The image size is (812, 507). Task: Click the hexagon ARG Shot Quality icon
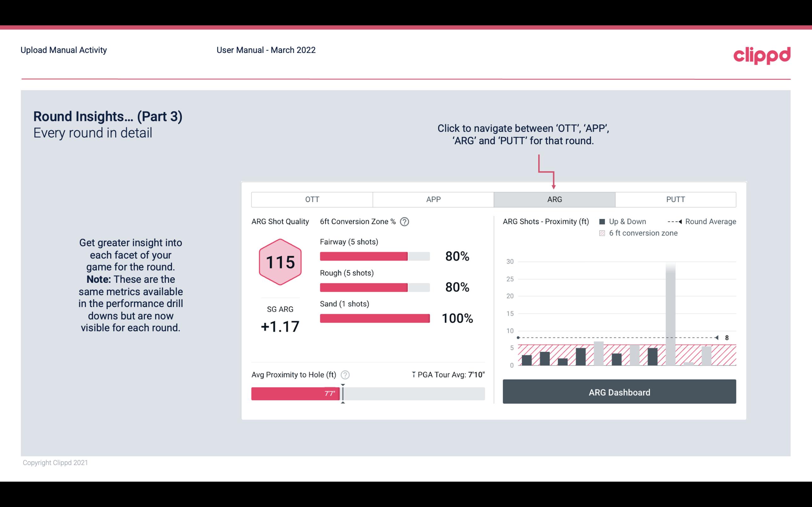pyautogui.click(x=280, y=262)
